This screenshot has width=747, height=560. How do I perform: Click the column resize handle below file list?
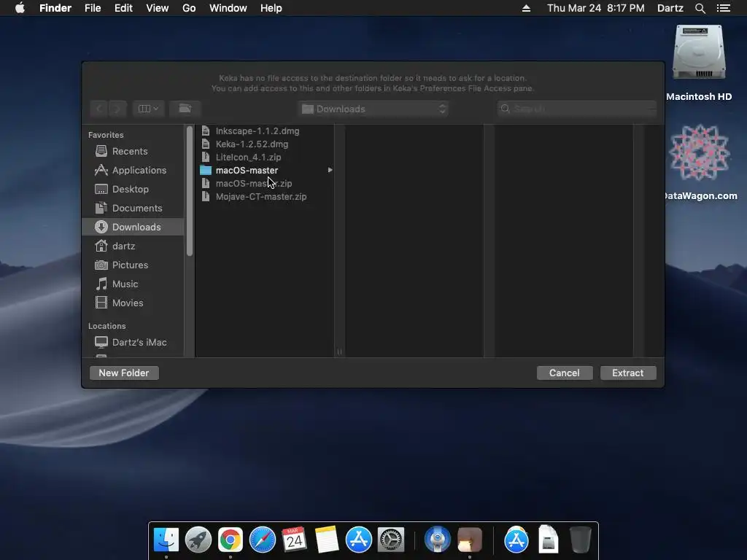tap(339, 352)
